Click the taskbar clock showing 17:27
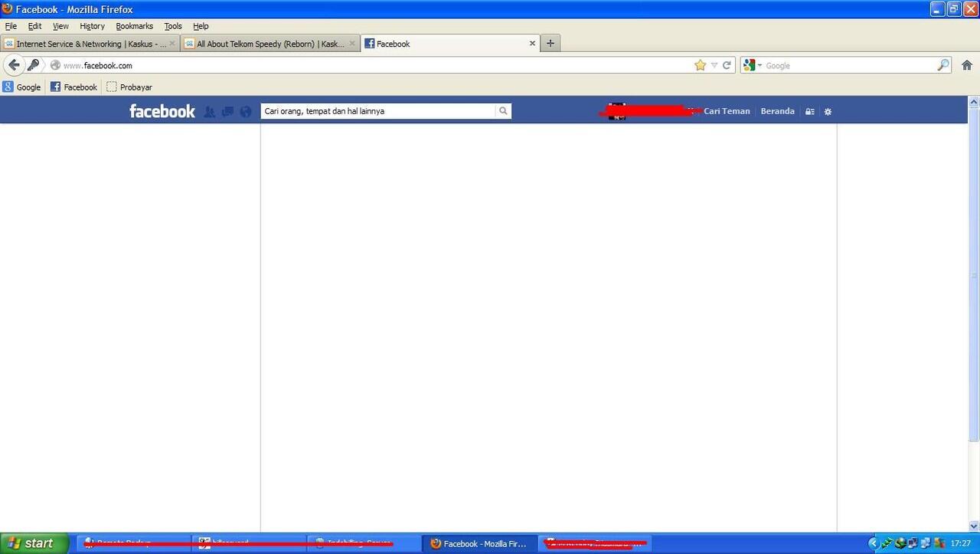The width and height of the screenshot is (980, 554). 961,543
